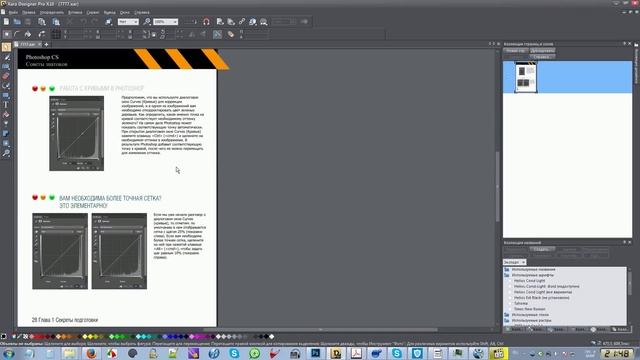Select the Fill tool
Viewport: 640px width, 360px height.
[x=6, y=115]
